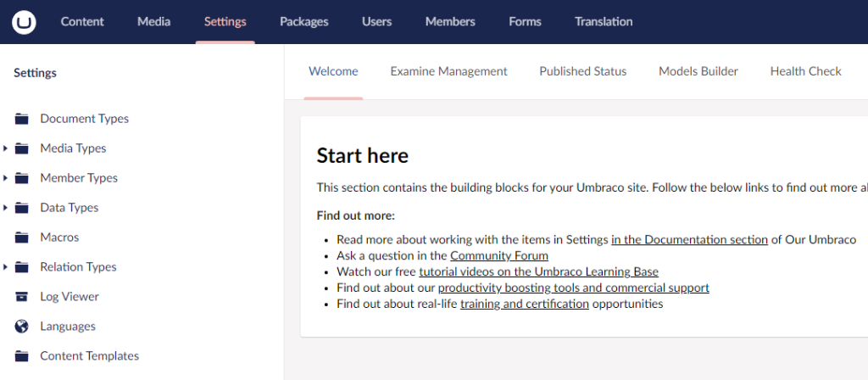Viewport: 868px width, 380px height.
Task: Expand the Member Types tree arrow
Action: tap(5, 178)
